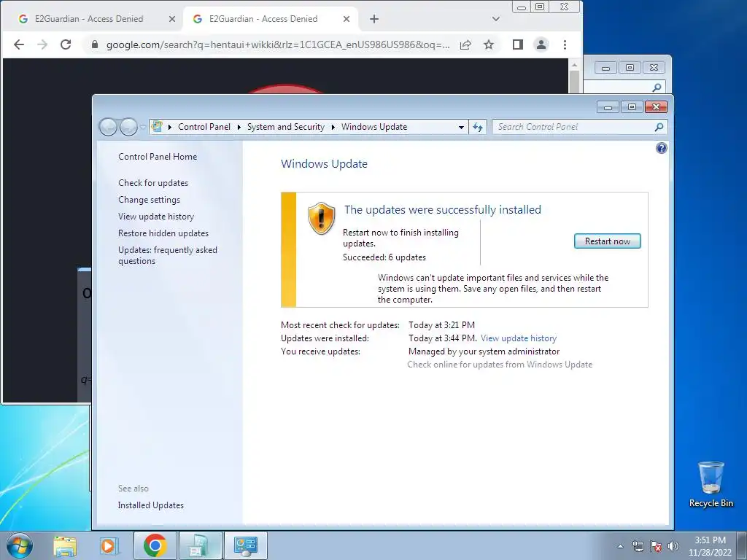747x560 pixels.
Task: Go forward in Chrome
Action: click(42, 44)
